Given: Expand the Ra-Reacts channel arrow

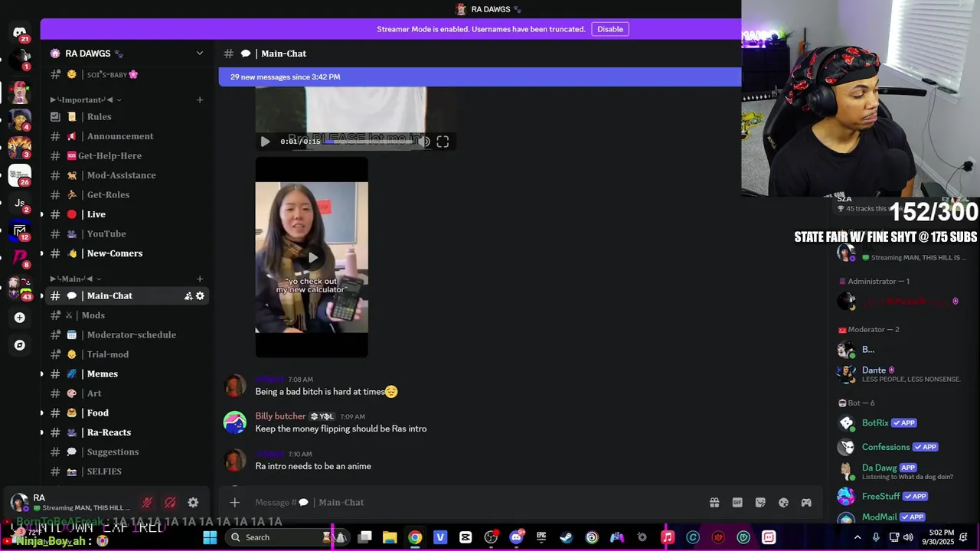Looking at the screenshot, I should pos(41,432).
